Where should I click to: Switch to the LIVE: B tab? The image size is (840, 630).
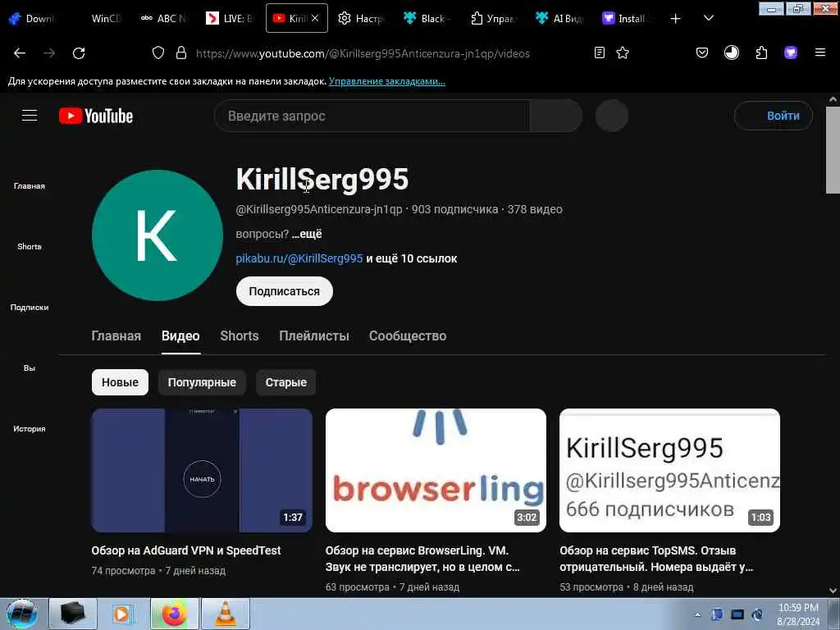(231, 18)
